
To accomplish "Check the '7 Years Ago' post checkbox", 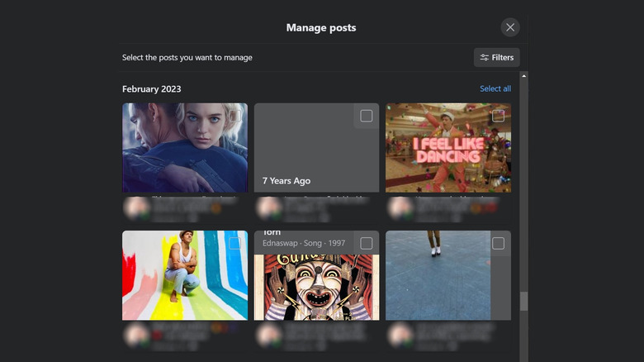I will 367,116.
